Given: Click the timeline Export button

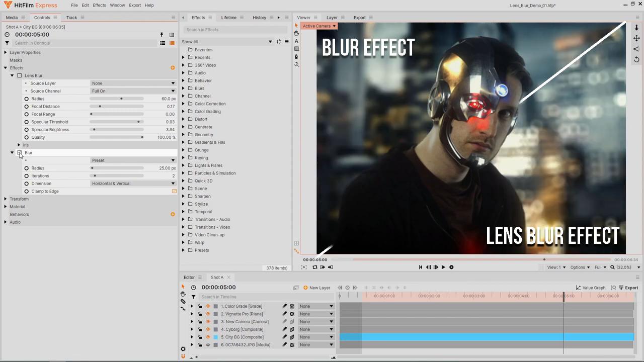Looking at the screenshot, I should click(628, 288).
